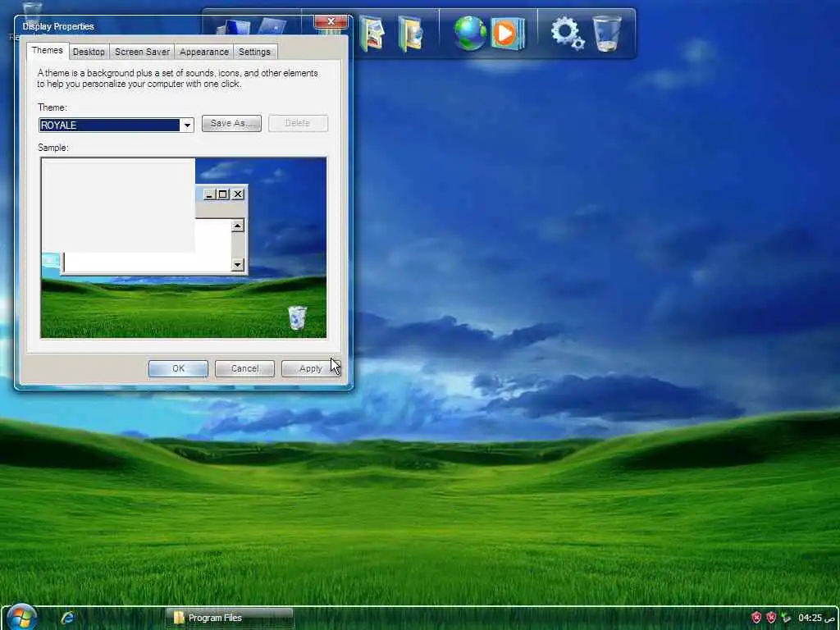
Task: Switch to the Appearance tab
Action: point(204,52)
